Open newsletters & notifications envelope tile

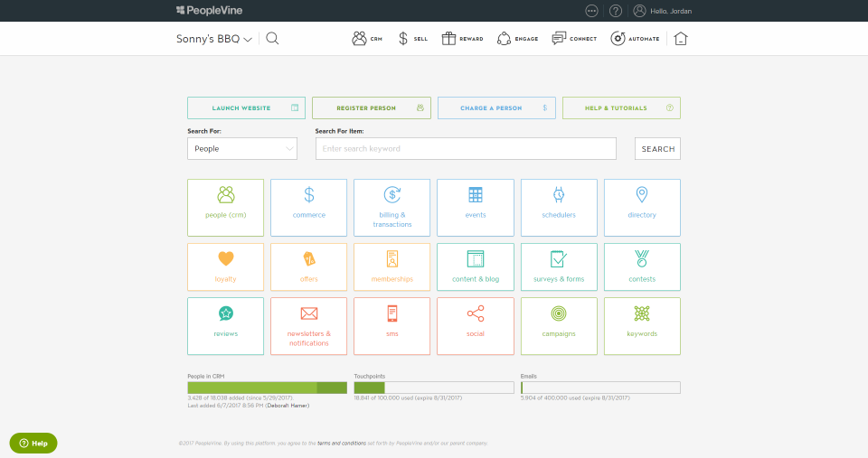(x=309, y=326)
